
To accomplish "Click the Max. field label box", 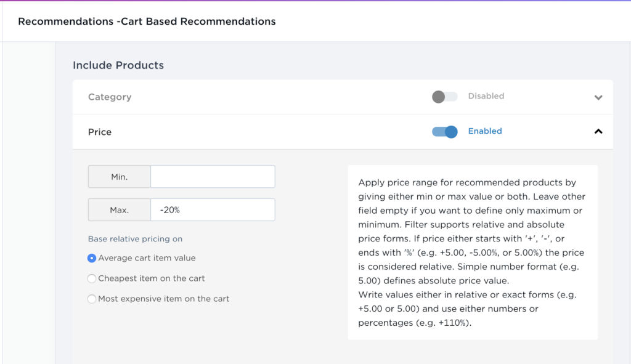I will point(119,209).
